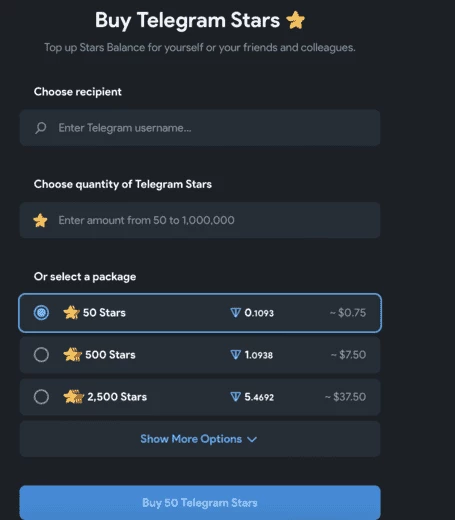Click the stacked stars icon next to 500 Stars
455x520 pixels.
(x=72, y=355)
